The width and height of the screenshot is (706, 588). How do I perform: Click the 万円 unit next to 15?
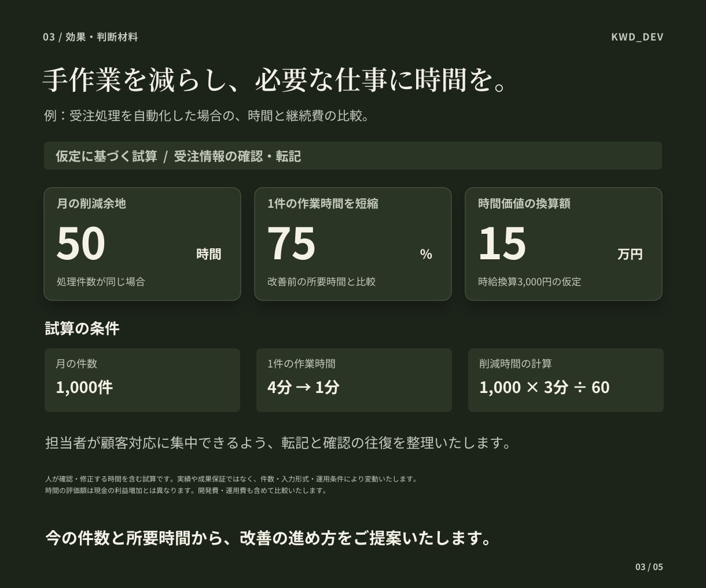(630, 254)
